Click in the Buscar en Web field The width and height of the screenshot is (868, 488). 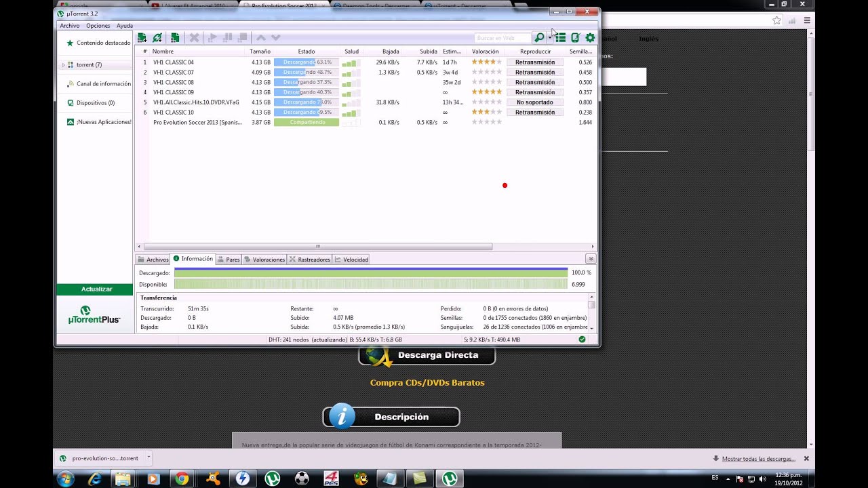pos(502,38)
